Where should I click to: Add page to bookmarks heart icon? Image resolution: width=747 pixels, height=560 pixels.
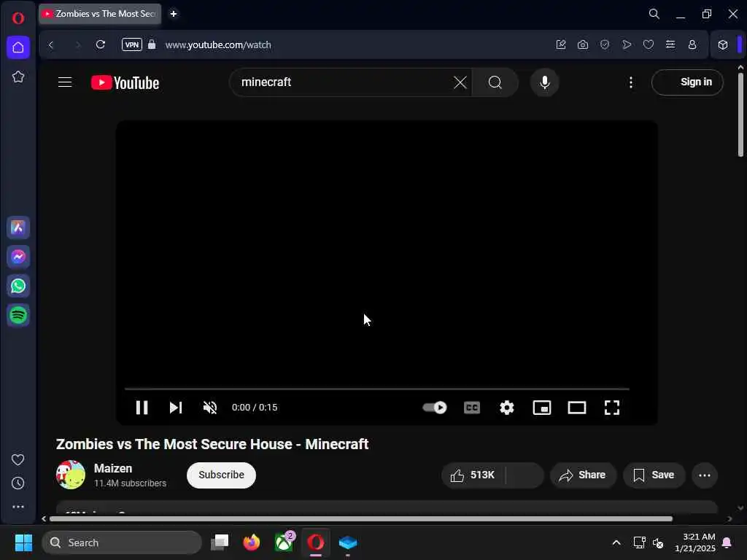[x=649, y=44]
